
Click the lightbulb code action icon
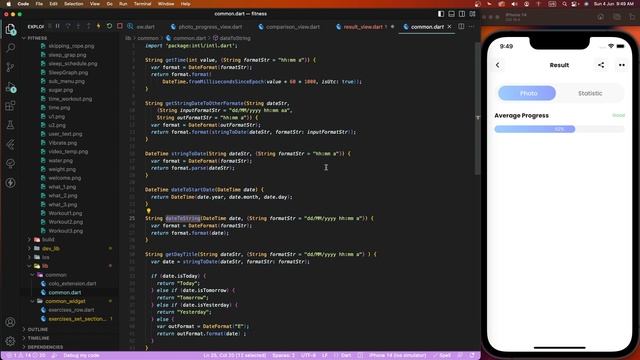[149, 211]
